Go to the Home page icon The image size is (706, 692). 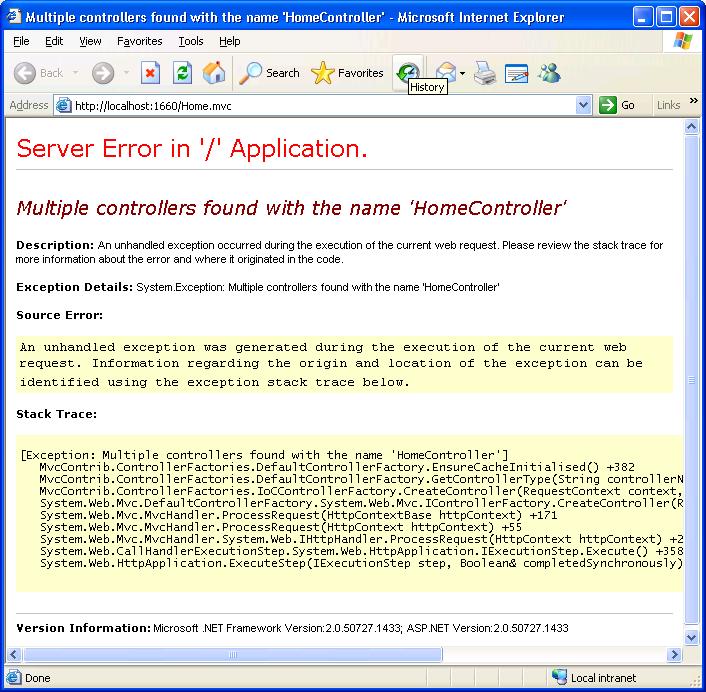tap(214, 73)
